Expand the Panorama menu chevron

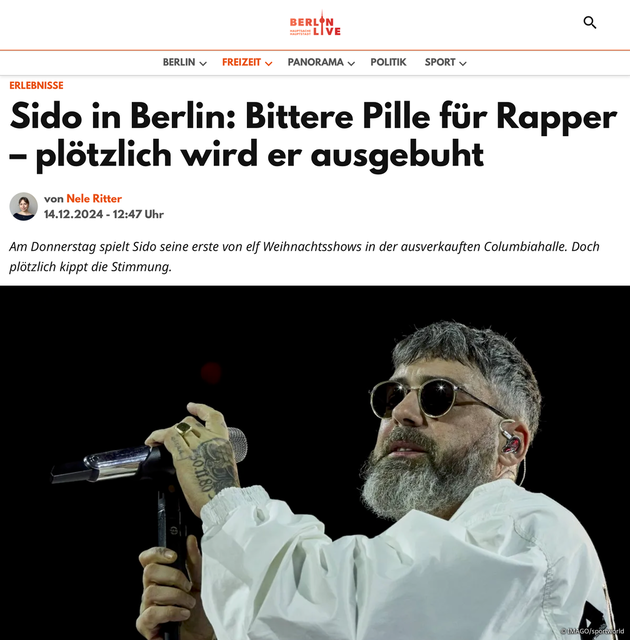[351, 63]
